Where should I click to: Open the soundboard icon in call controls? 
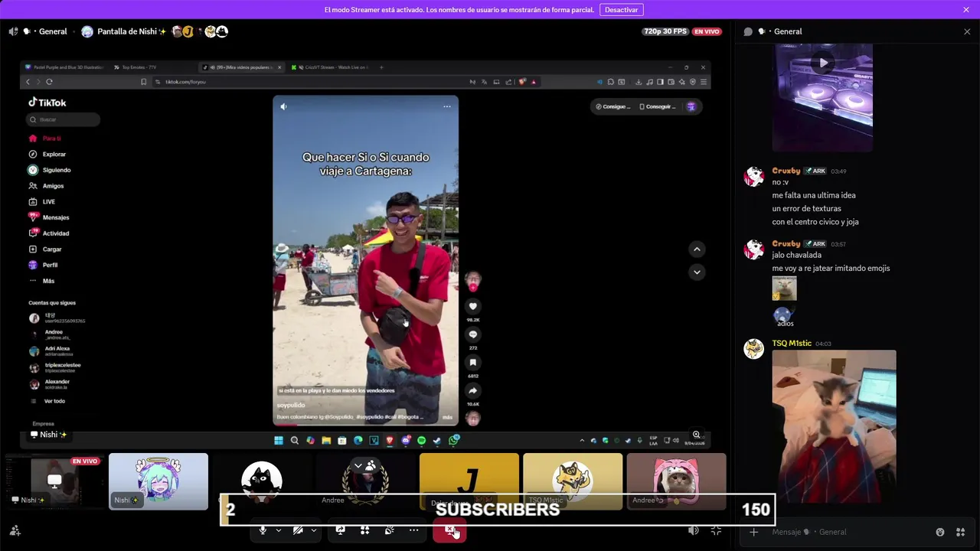[x=389, y=530]
